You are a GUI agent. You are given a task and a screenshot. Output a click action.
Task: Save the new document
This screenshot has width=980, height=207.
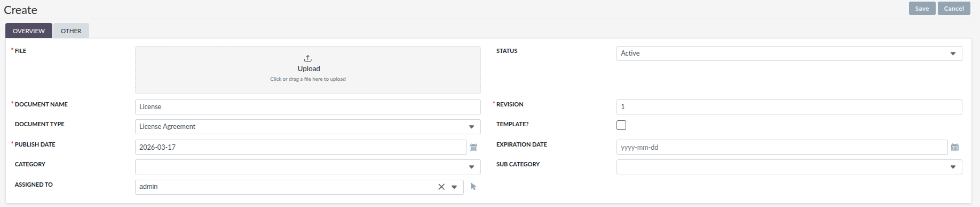[x=922, y=9]
